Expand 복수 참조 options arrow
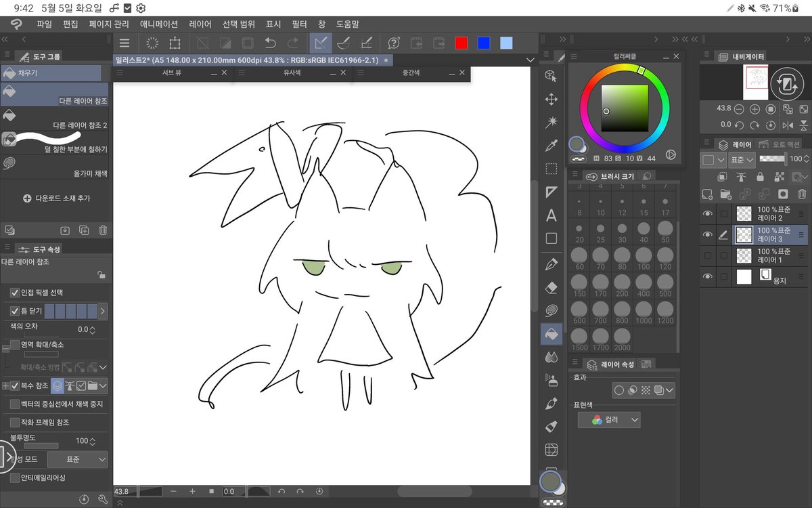Screen dimensions: 812x508 [x=103, y=386]
